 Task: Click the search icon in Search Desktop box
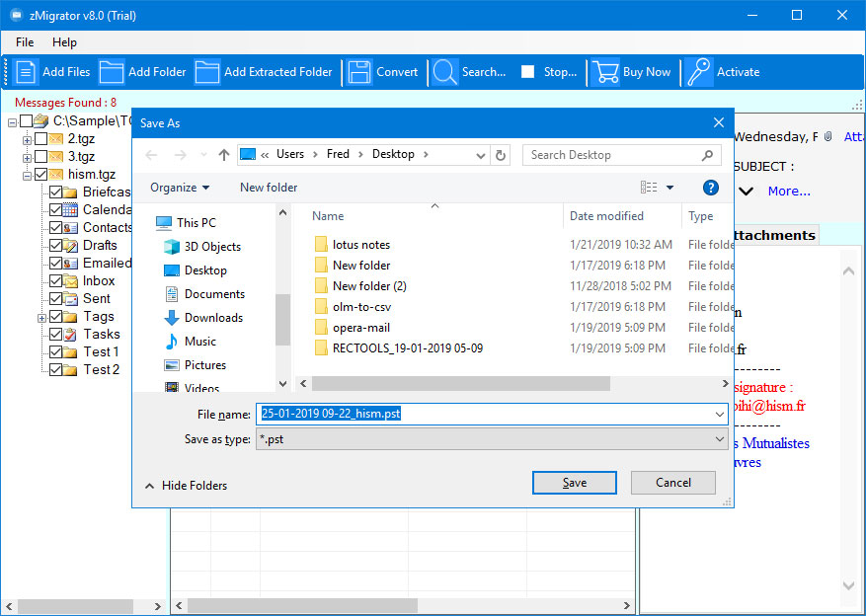707,155
